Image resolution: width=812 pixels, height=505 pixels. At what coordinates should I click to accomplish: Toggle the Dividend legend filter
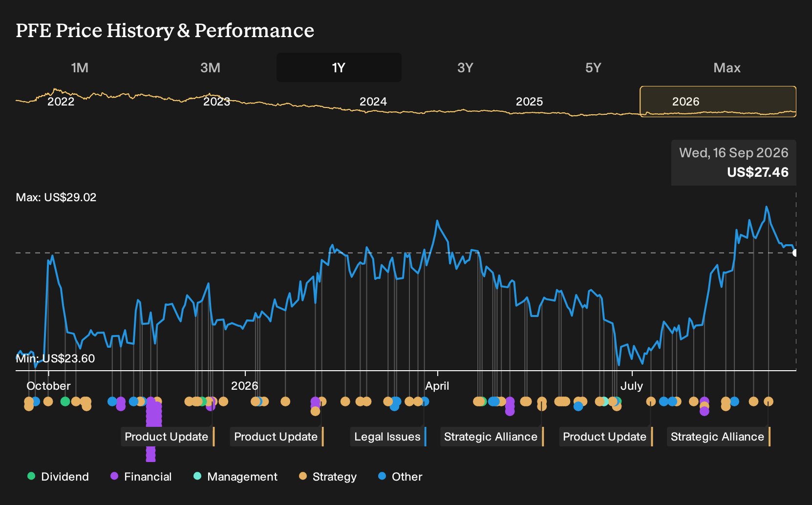pos(58,477)
